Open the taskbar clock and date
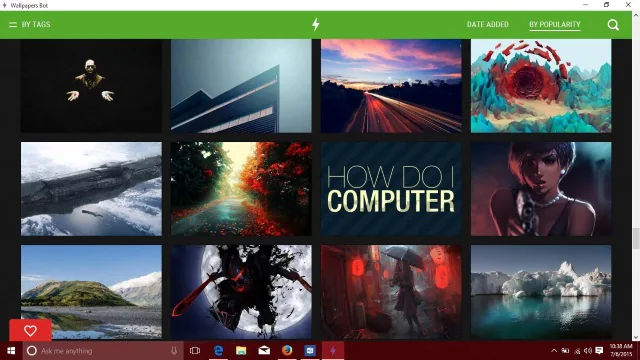Screen dimensions: 640x360 tap(621, 351)
